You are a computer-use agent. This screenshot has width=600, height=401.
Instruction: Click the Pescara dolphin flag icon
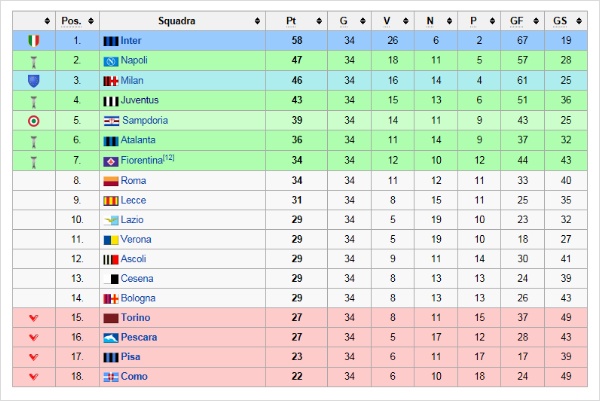tap(111, 337)
